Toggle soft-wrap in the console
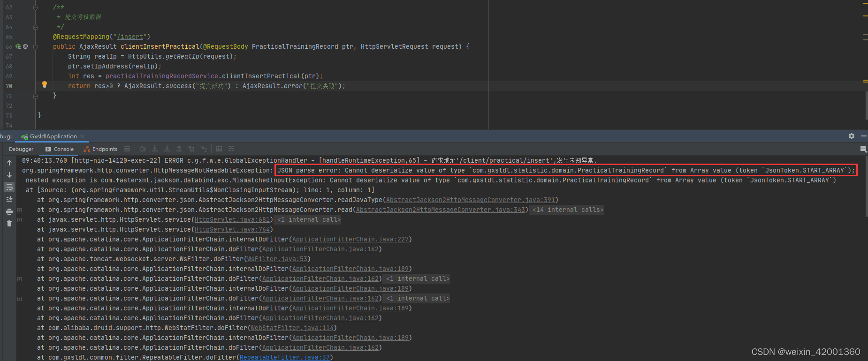This screenshot has width=868, height=361. tap(9, 187)
